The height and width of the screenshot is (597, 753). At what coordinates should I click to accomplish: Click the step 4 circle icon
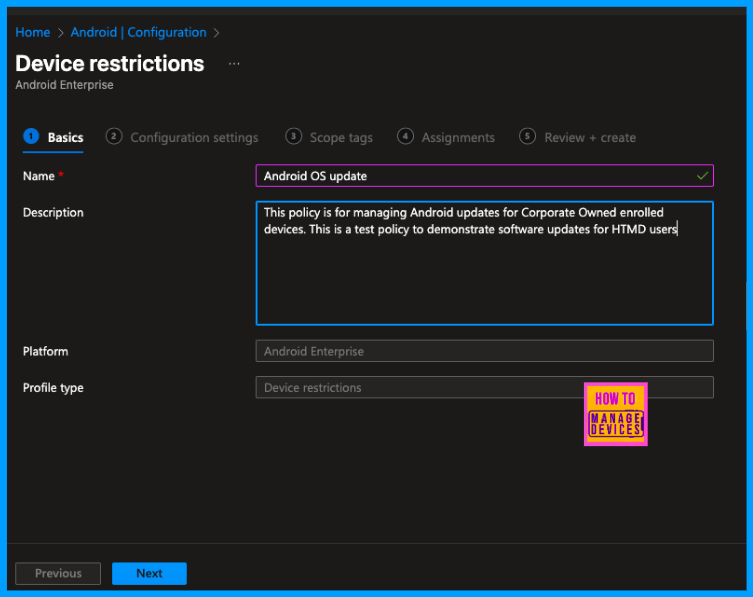click(x=405, y=136)
